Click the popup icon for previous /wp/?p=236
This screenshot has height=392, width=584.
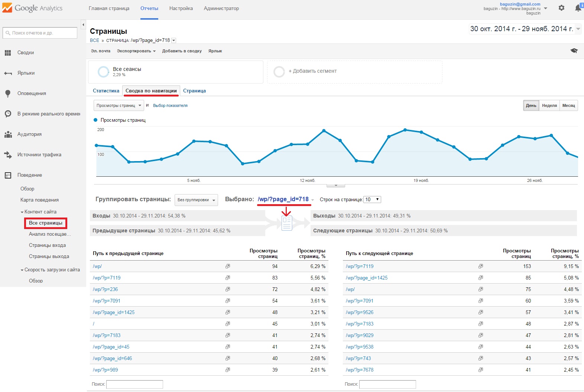(228, 289)
